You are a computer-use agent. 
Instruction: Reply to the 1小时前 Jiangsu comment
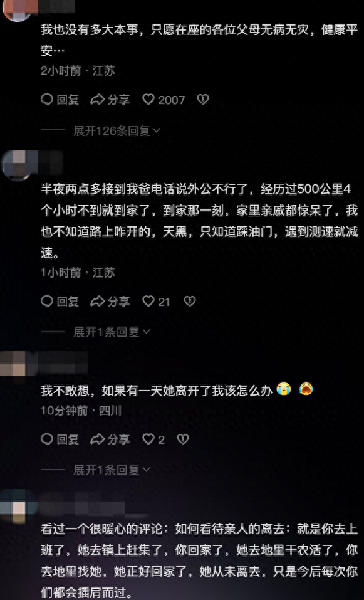click(60, 302)
